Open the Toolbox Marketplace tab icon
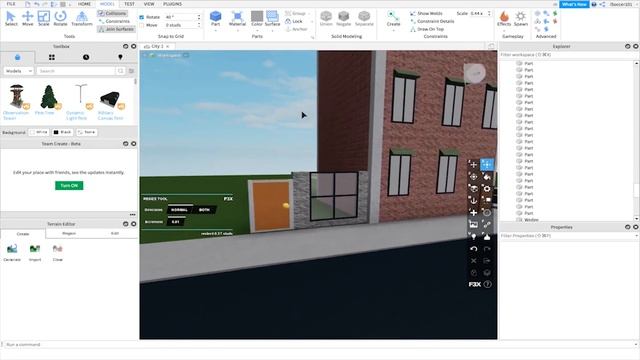The image size is (640, 360). [18, 57]
